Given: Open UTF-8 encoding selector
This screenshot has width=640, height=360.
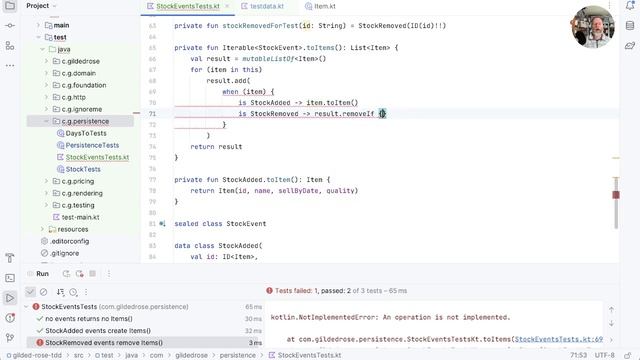Looking at the screenshot, I should 604,356.
